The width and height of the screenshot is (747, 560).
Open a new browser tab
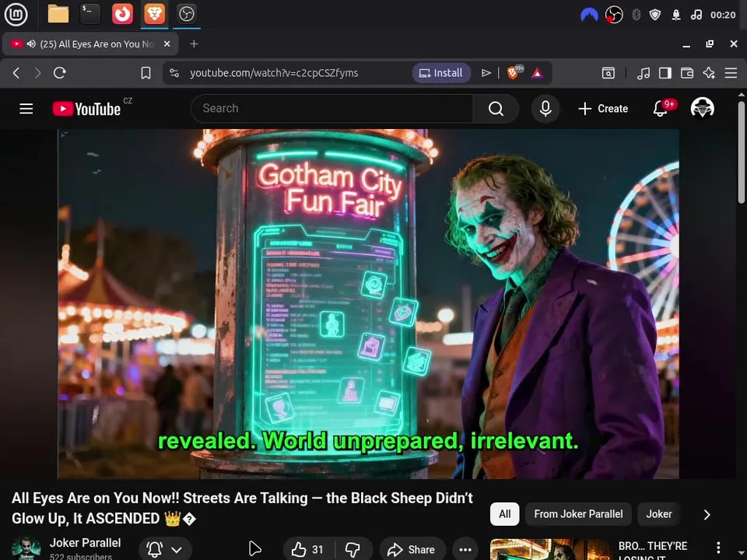[194, 44]
